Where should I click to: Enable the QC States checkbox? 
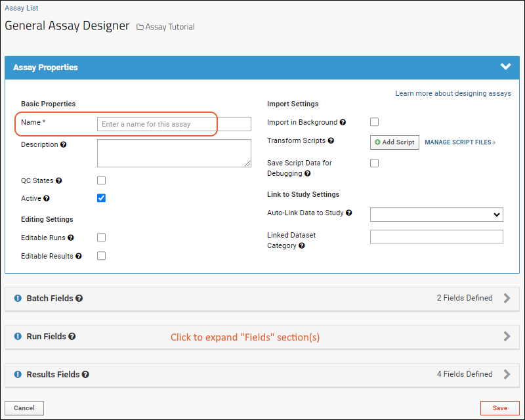102,180
